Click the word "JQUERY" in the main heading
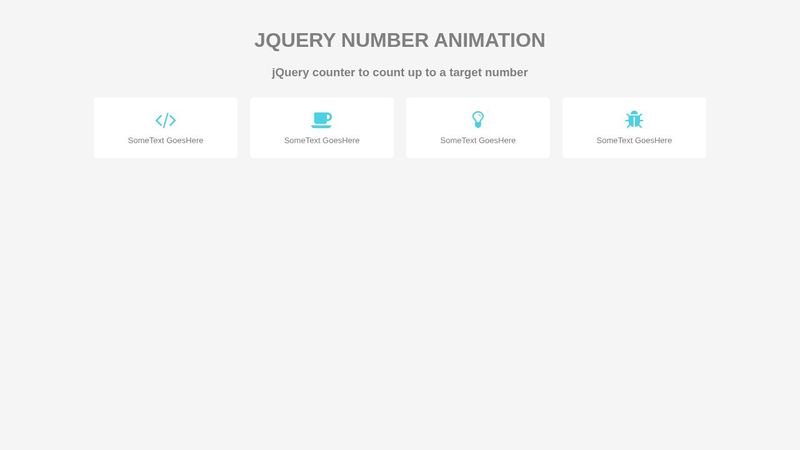The height and width of the screenshot is (450, 800). [x=294, y=40]
